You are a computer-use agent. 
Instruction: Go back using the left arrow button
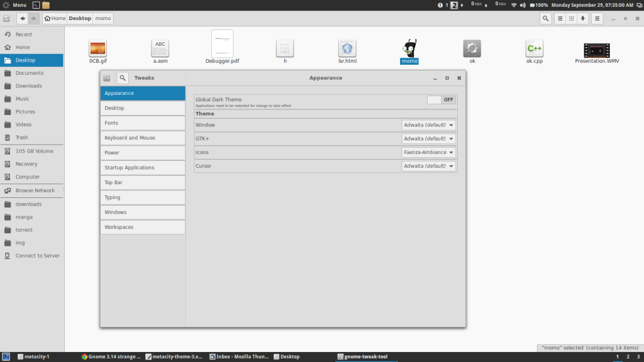23,18
